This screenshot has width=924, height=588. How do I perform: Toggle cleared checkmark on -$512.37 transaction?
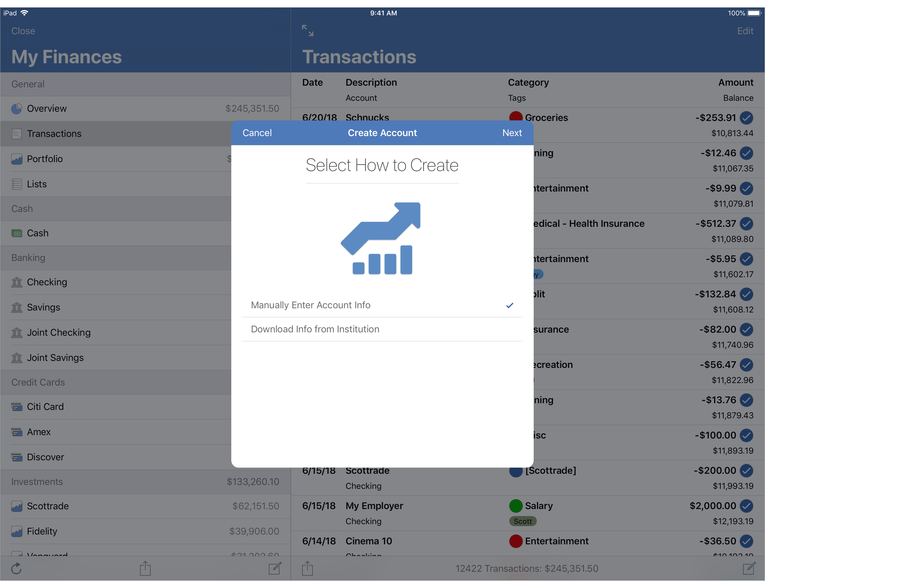(x=746, y=224)
